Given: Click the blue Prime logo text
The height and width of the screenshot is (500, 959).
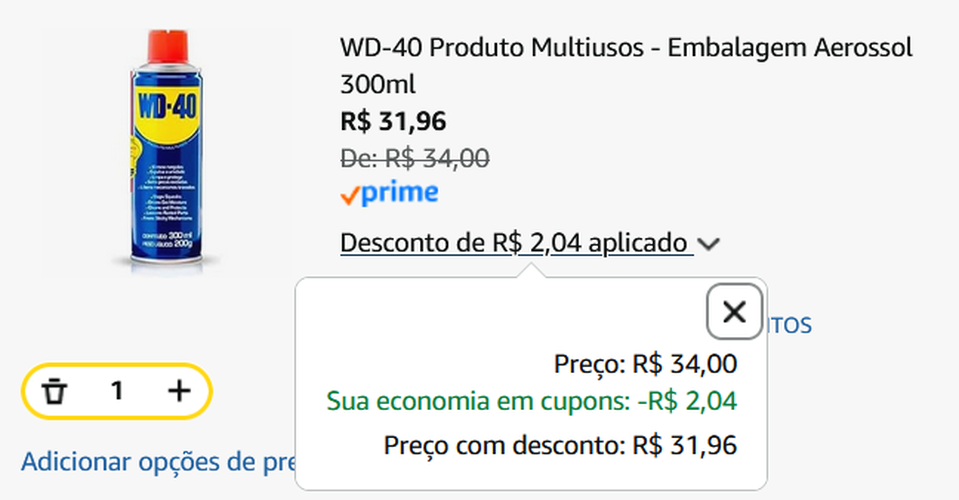Looking at the screenshot, I should (x=399, y=193).
